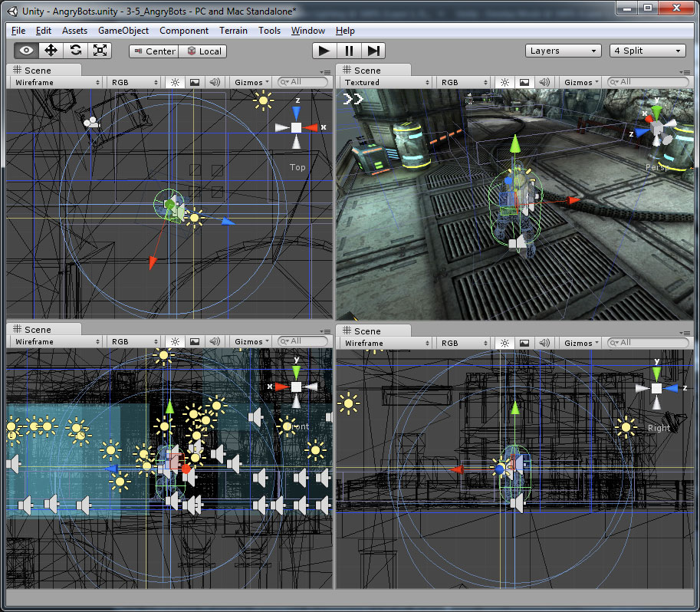Toggle Local handle rotation button

[203, 51]
